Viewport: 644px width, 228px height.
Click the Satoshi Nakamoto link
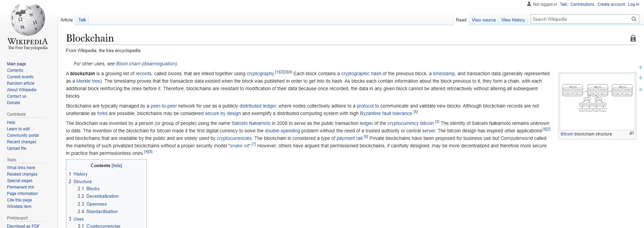click(x=251, y=123)
